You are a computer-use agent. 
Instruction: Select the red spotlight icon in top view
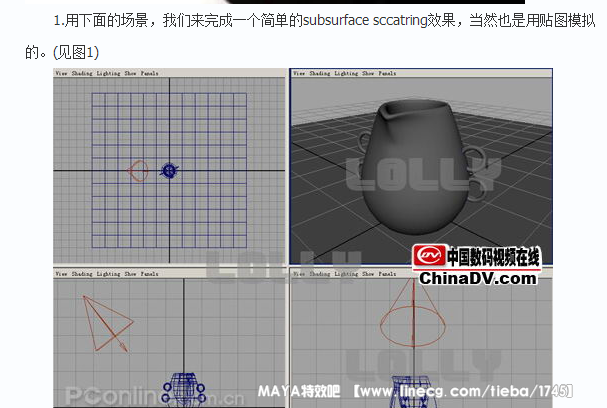tap(139, 171)
